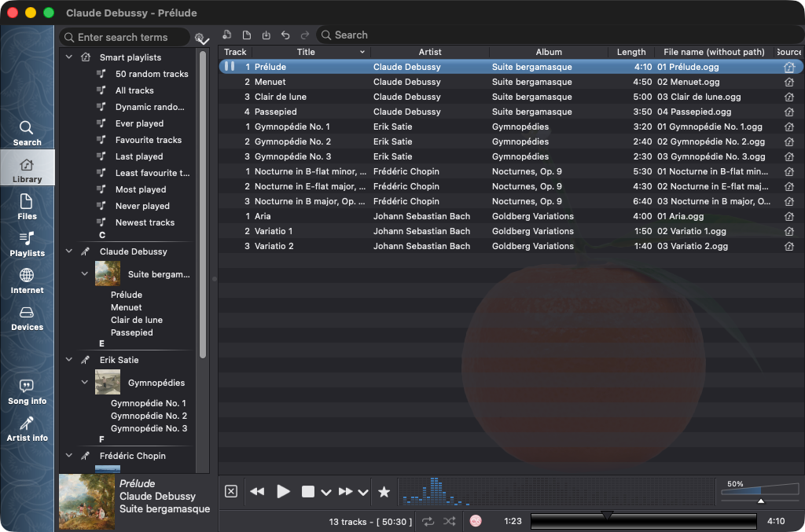Open the library filter options gear icon
805x532 pixels.
tap(201, 38)
